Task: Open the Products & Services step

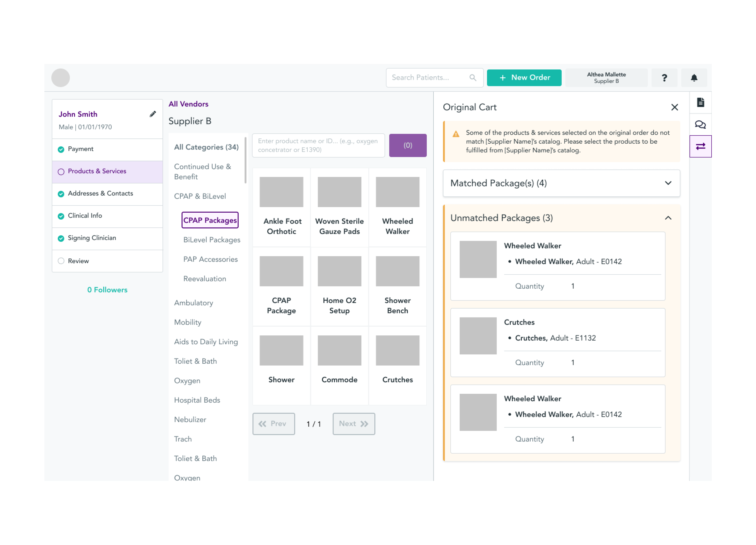Action: [x=107, y=172]
